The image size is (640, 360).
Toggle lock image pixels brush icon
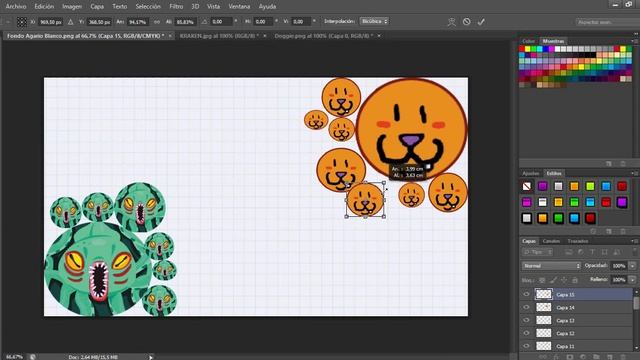553,280
